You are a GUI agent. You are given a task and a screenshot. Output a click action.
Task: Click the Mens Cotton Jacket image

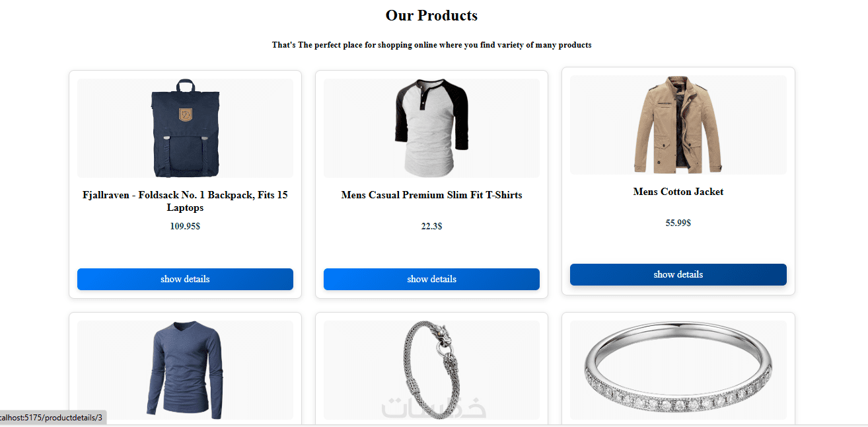click(x=678, y=125)
